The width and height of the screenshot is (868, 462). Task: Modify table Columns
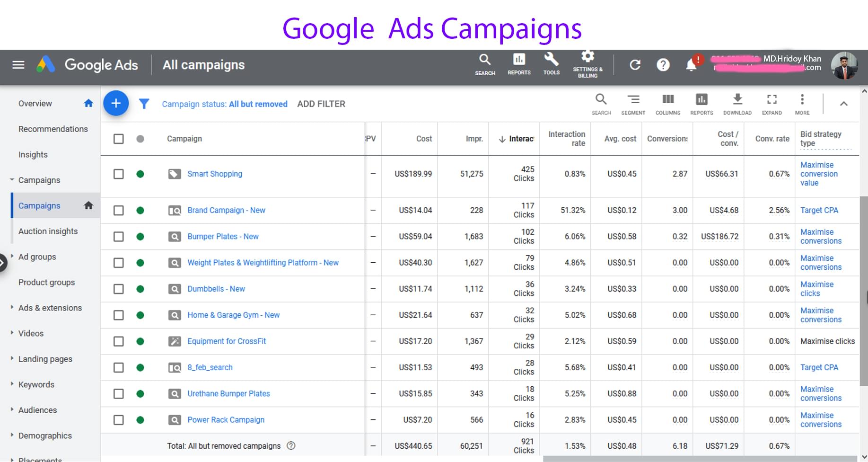click(x=668, y=104)
